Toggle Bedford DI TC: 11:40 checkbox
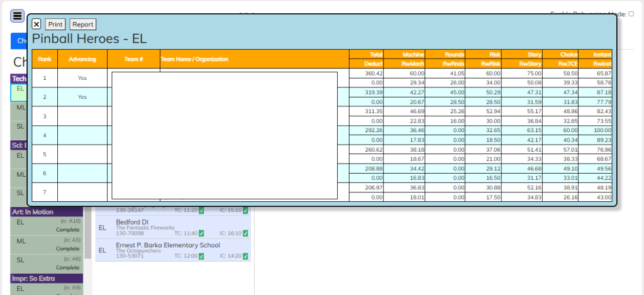 point(201,233)
